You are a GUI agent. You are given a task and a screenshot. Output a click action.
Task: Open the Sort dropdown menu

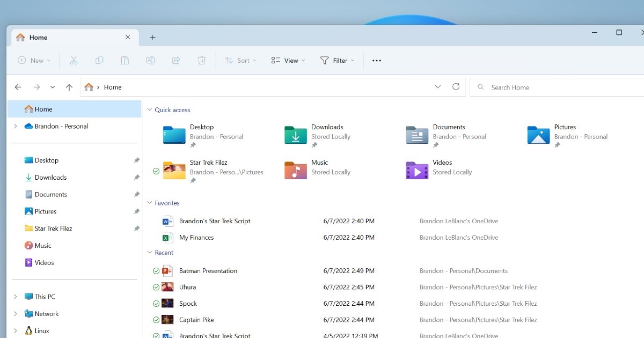(x=240, y=61)
